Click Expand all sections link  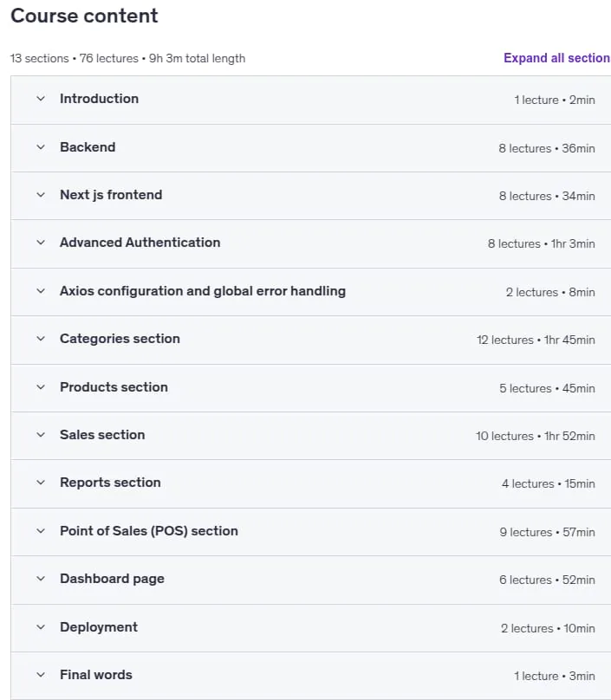557,58
